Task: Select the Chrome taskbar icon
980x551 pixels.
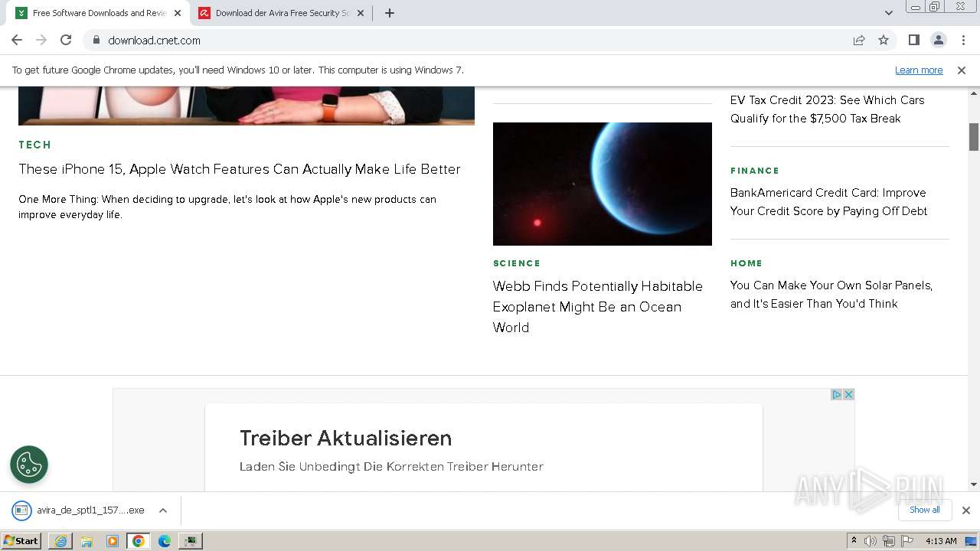Action: (x=139, y=541)
